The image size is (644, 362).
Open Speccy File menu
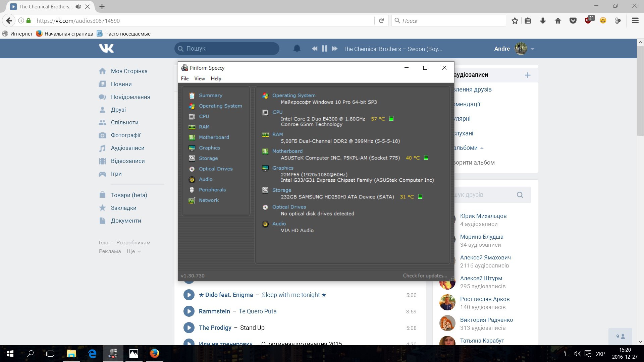point(185,78)
